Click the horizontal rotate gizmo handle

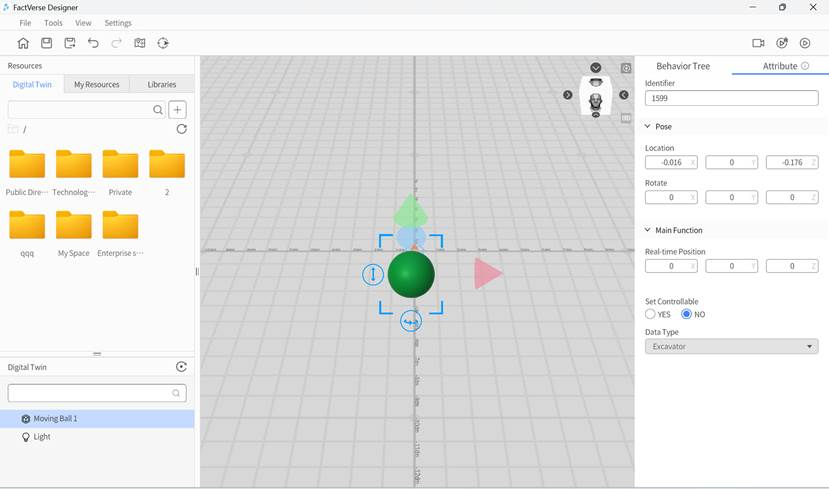[411, 321]
